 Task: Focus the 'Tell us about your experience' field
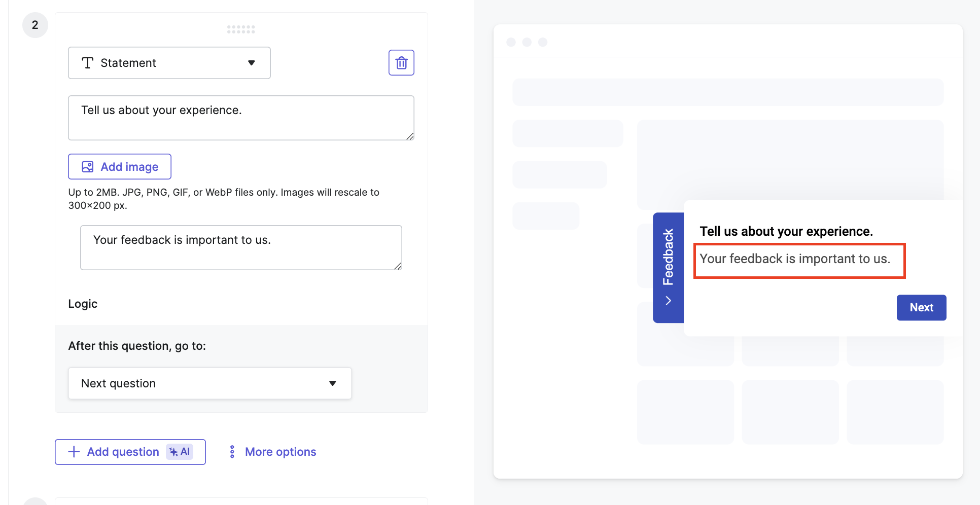tap(241, 118)
